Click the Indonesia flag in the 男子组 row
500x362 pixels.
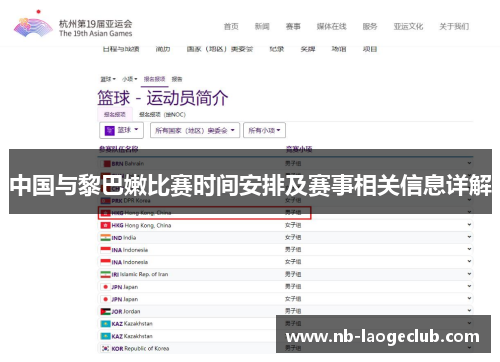[105, 250]
